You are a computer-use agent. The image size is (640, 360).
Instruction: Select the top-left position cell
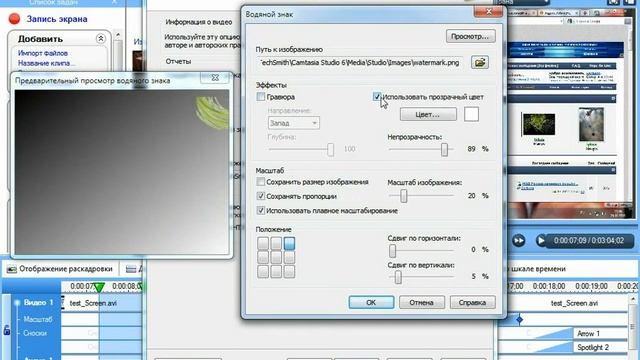pyautogui.click(x=263, y=244)
